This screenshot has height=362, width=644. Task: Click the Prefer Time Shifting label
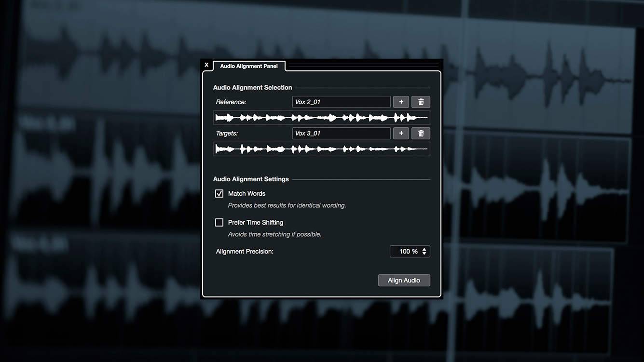pos(256,222)
